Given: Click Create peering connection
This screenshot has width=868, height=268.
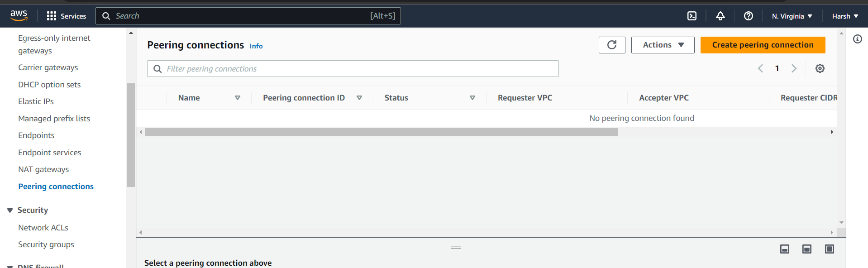Looking at the screenshot, I should coord(762,45).
